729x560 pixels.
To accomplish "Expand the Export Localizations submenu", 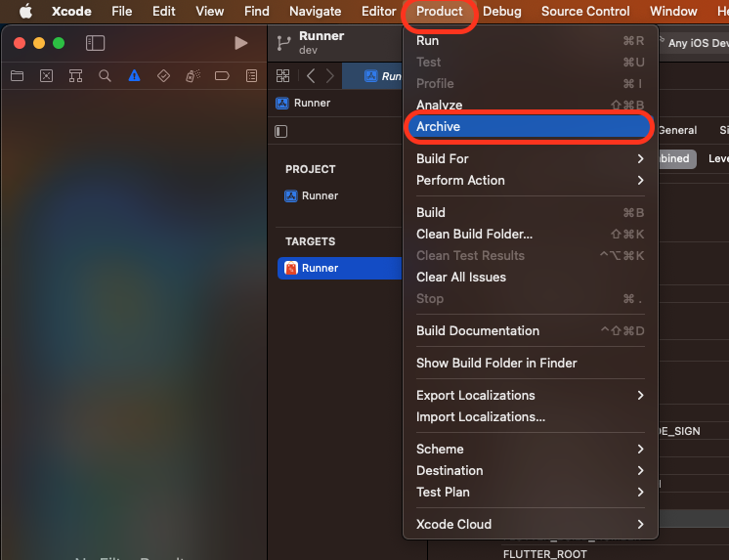I will [x=530, y=396].
